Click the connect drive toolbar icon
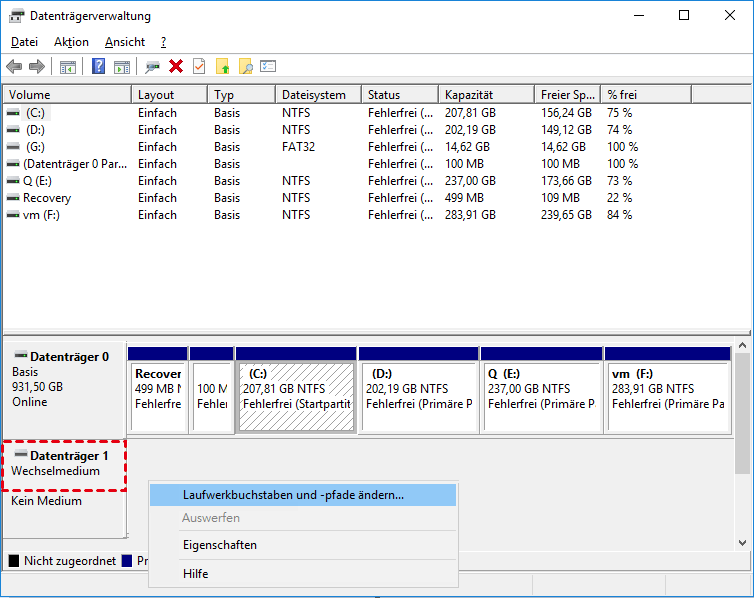The image size is (754, 598). (x=152, y=66)
